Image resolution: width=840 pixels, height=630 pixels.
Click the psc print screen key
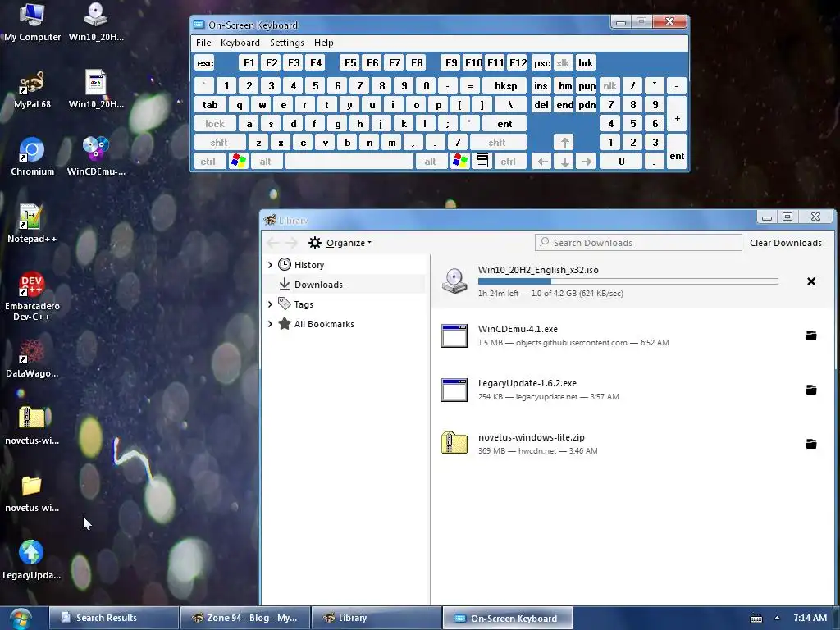[541, 63]
